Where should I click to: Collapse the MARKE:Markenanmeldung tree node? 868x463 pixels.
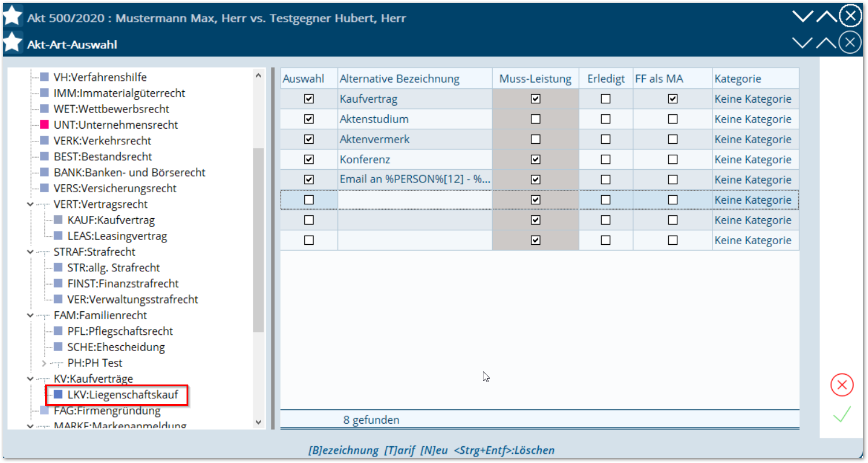pos(30,426)
